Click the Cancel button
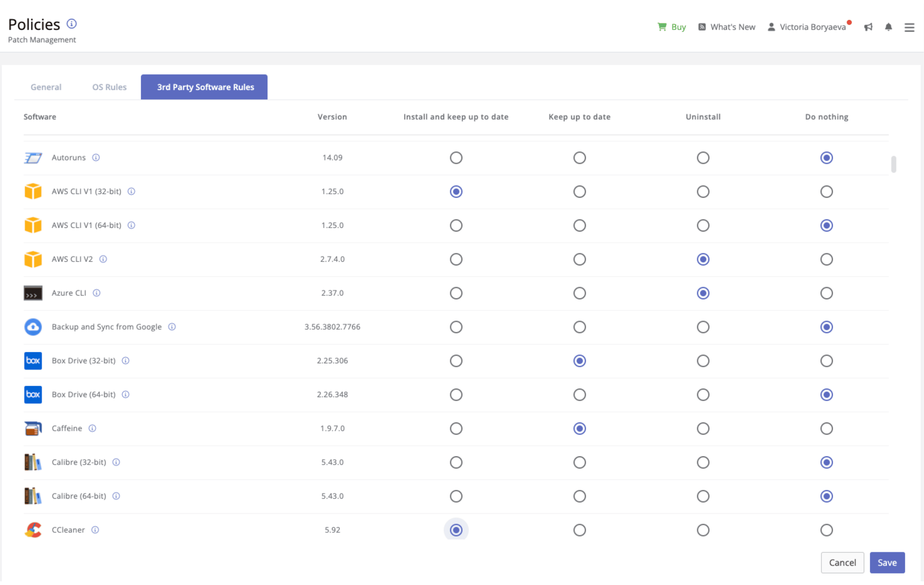 (842, 562)
